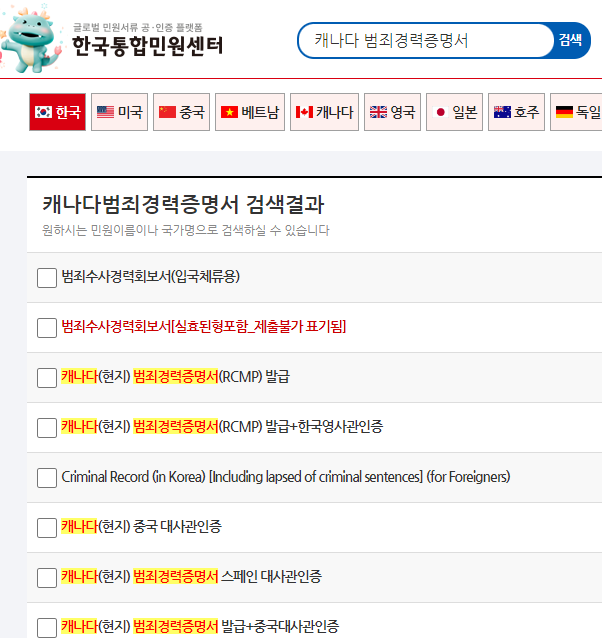Click the 캐나다범죄경력증명서 검색결과 heading

tap(183, 204)
